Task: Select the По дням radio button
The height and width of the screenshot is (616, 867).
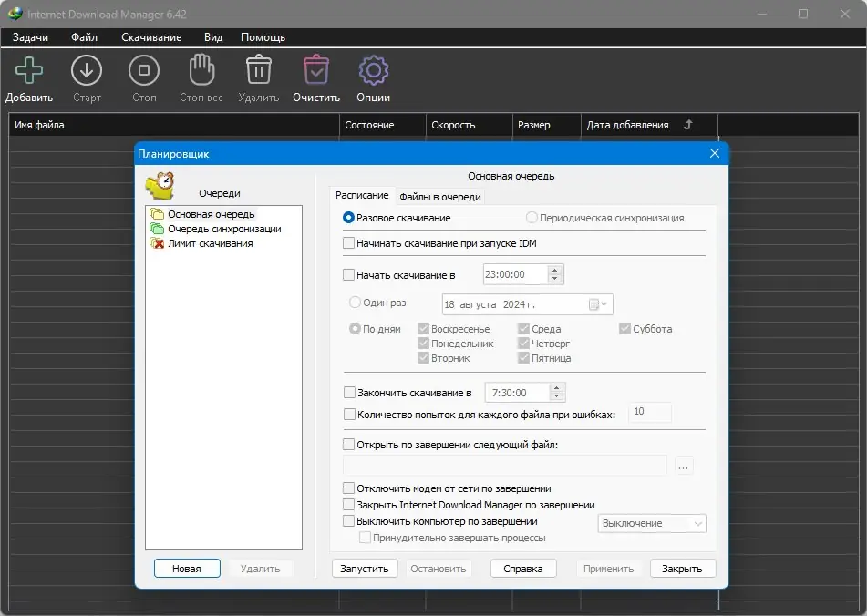Action: click(355, 329)
